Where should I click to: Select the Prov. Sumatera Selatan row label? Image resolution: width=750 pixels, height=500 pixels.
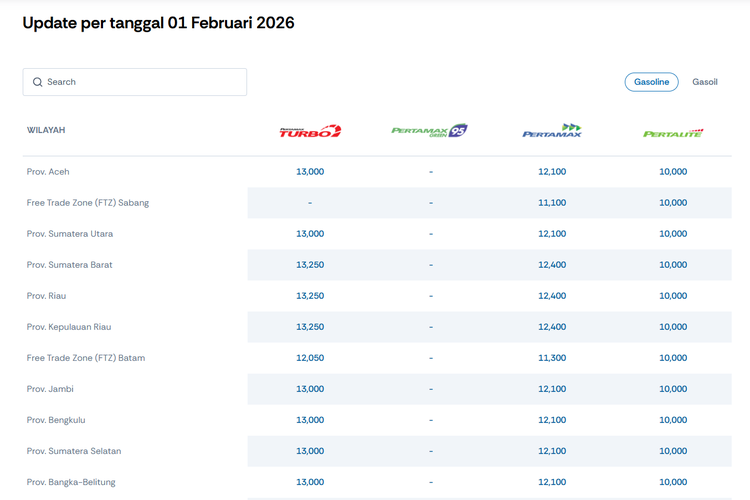74,451
